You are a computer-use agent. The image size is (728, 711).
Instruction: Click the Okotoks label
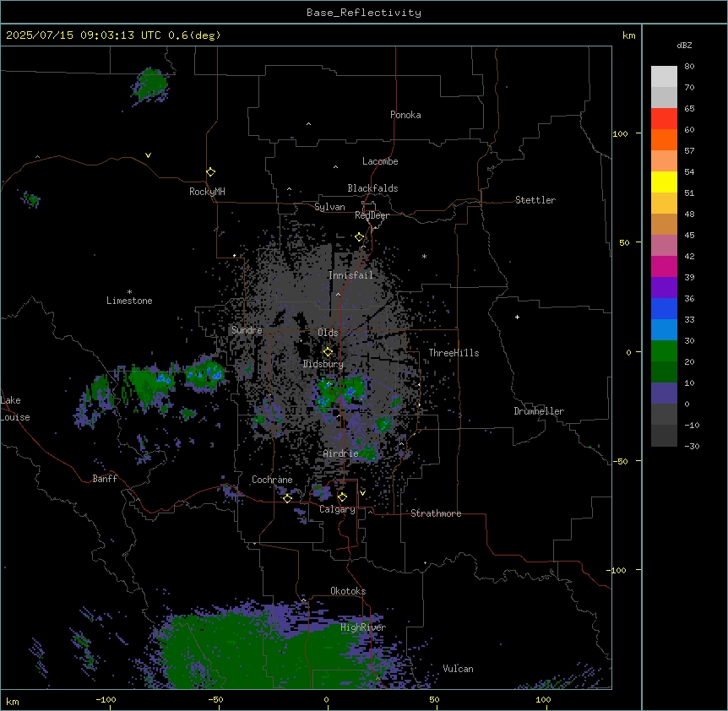click(348, 591)
